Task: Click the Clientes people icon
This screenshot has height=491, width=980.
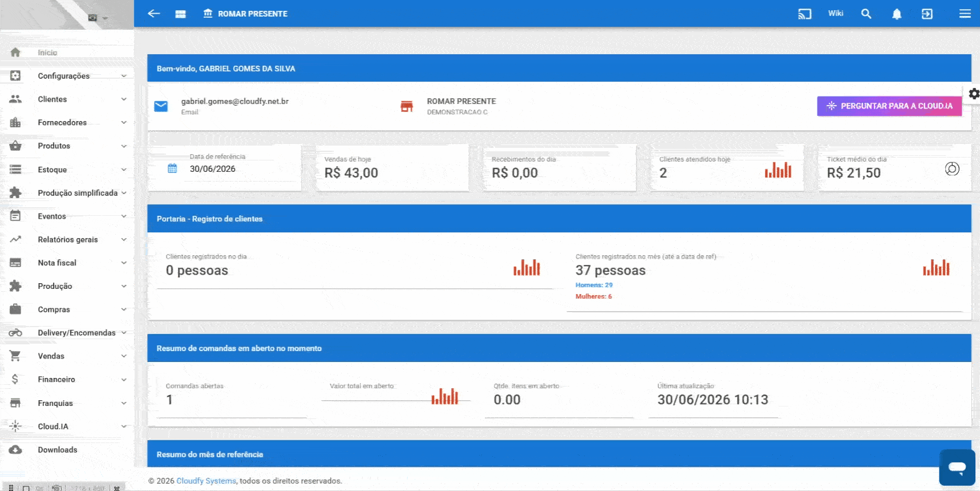Action: click(15, 99)
